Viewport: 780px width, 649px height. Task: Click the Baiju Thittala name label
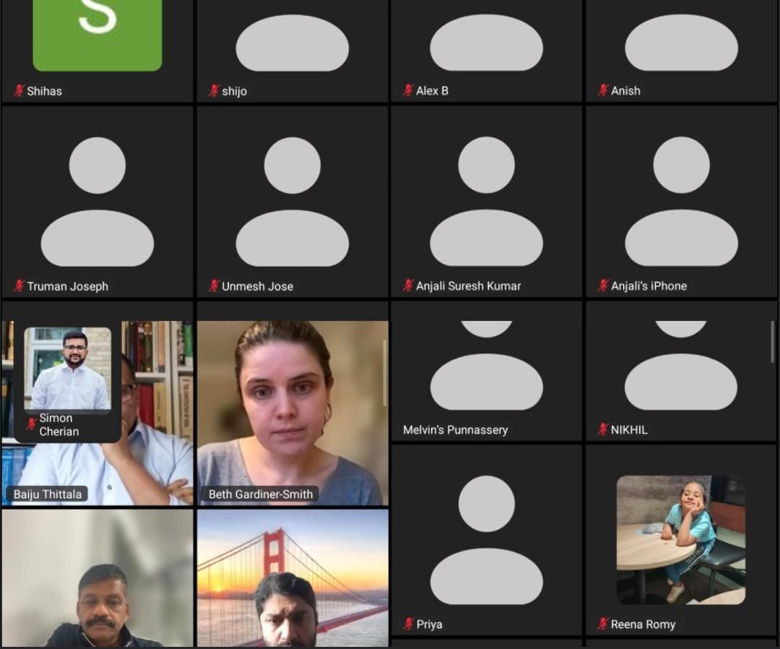point(47,494)
